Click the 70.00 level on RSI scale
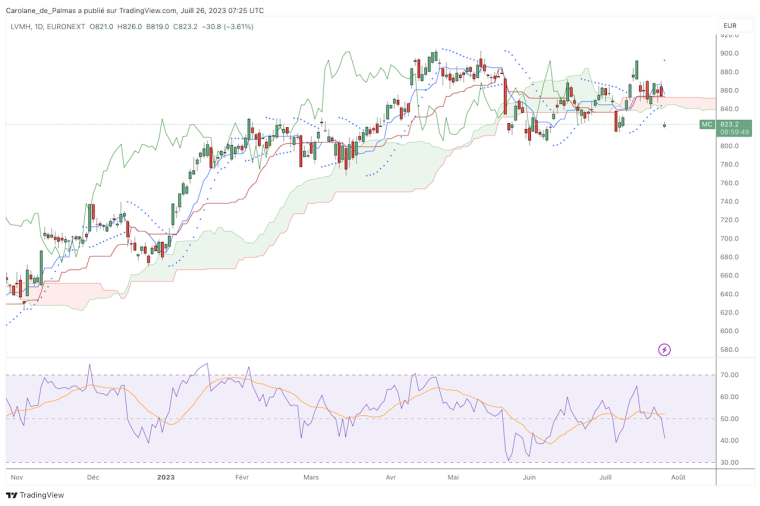760x506 pixels. point(730,375)
